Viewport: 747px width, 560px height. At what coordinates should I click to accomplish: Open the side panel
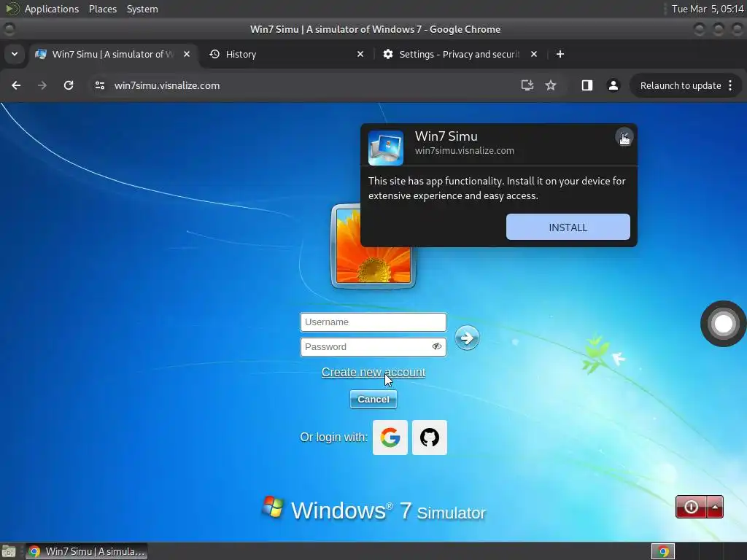587,85
